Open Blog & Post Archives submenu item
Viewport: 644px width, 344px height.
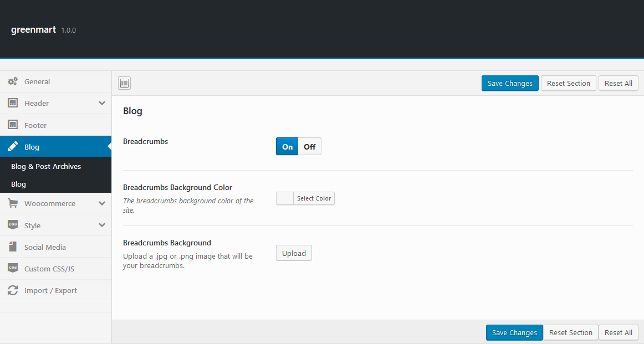[x=46, y=166]
